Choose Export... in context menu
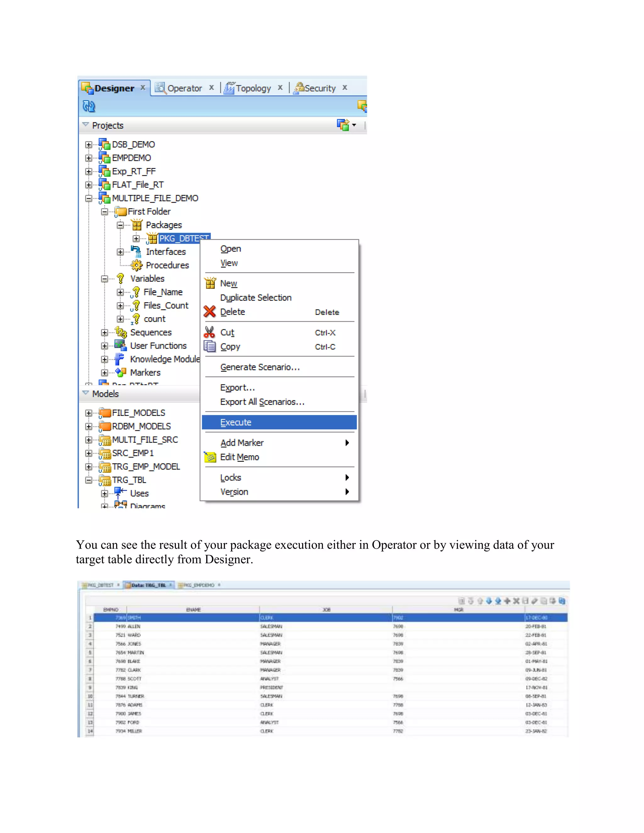Viewport: 644px width, 833px height. 279,388
